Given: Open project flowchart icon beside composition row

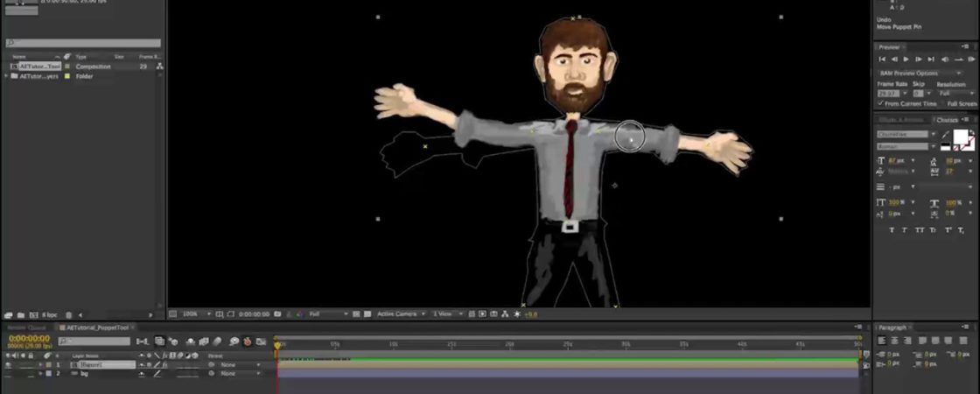Looking at the screenshot, I should point(159,67).
